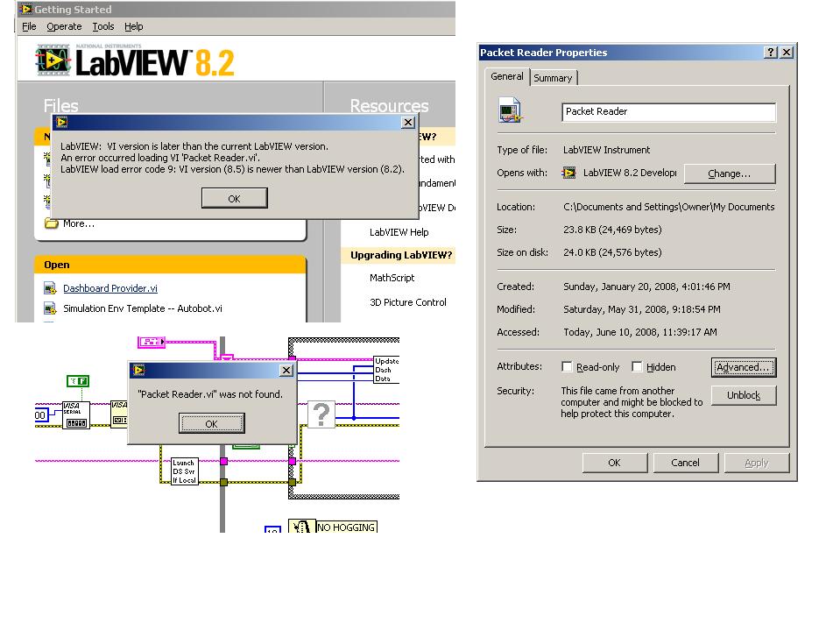Click OK in the not-found dialog
Image resolution: width=840 pixels, height=630 pixels.
tap(212, 423)
